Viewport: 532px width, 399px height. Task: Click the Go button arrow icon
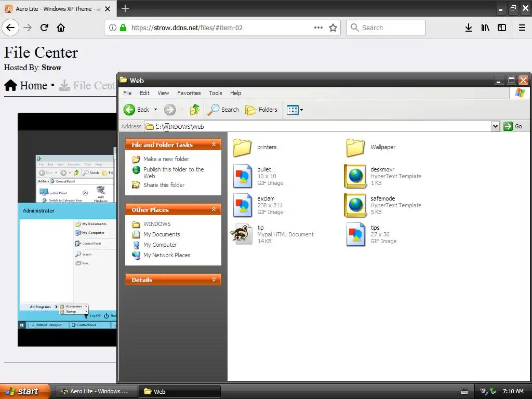[508, 126]
